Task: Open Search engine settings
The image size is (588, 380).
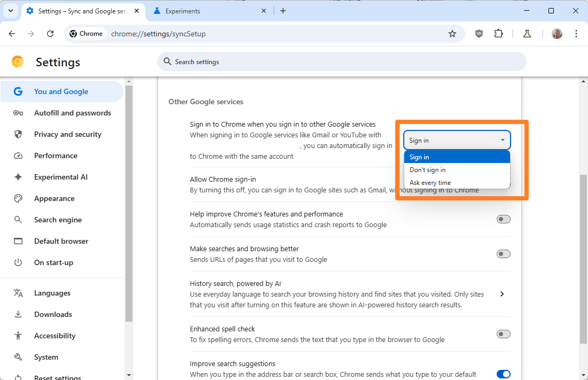Action: pos(61,220)
